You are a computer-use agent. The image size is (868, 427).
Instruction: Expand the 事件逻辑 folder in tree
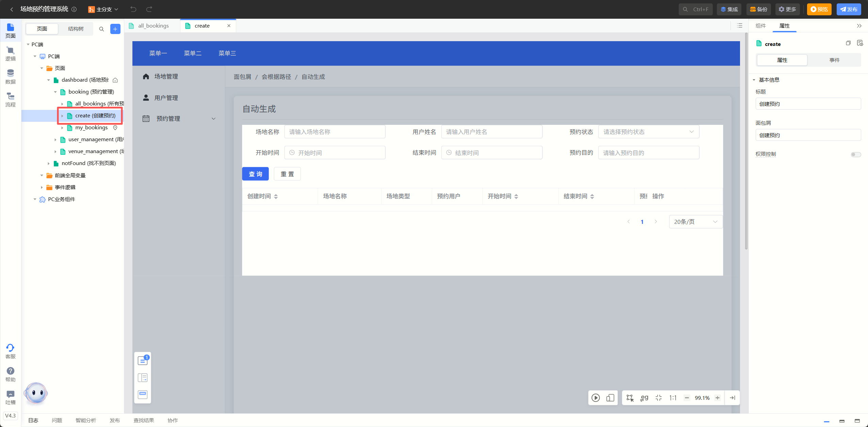[42, 187]
